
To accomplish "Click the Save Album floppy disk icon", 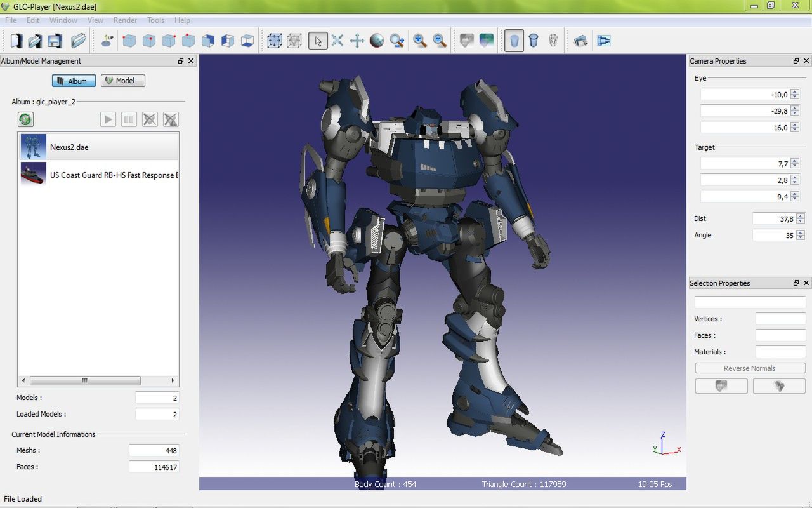I will 55,41.
